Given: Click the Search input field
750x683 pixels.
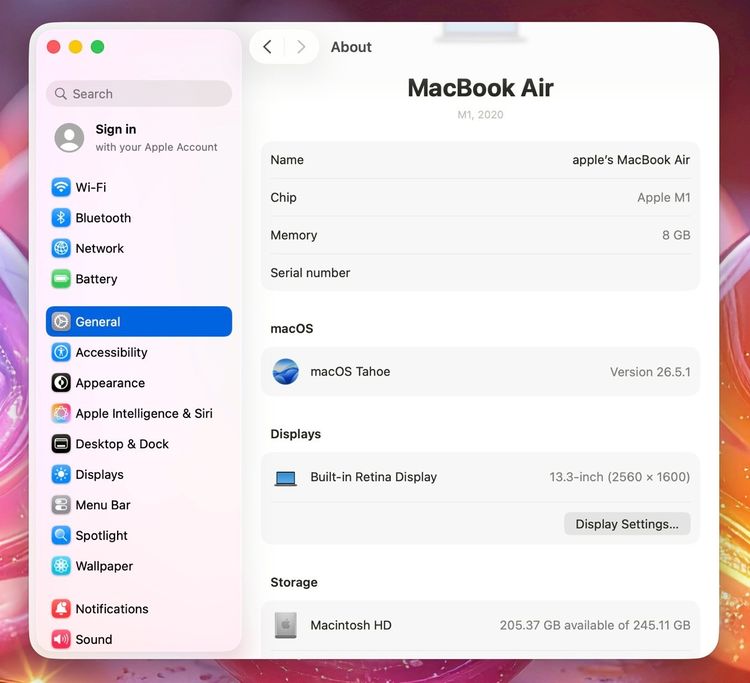Looking at the screenshot, I should 139,94.
